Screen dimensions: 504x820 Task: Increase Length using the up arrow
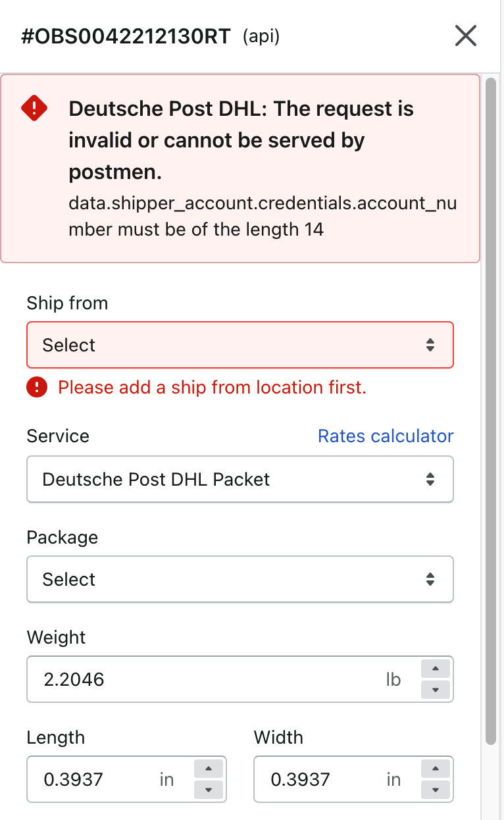point(209,769)
